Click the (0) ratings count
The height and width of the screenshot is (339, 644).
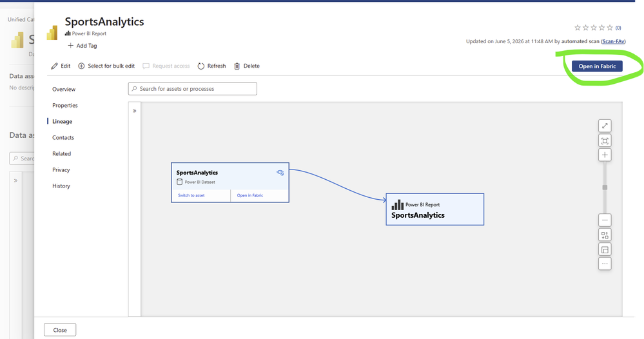618,28
